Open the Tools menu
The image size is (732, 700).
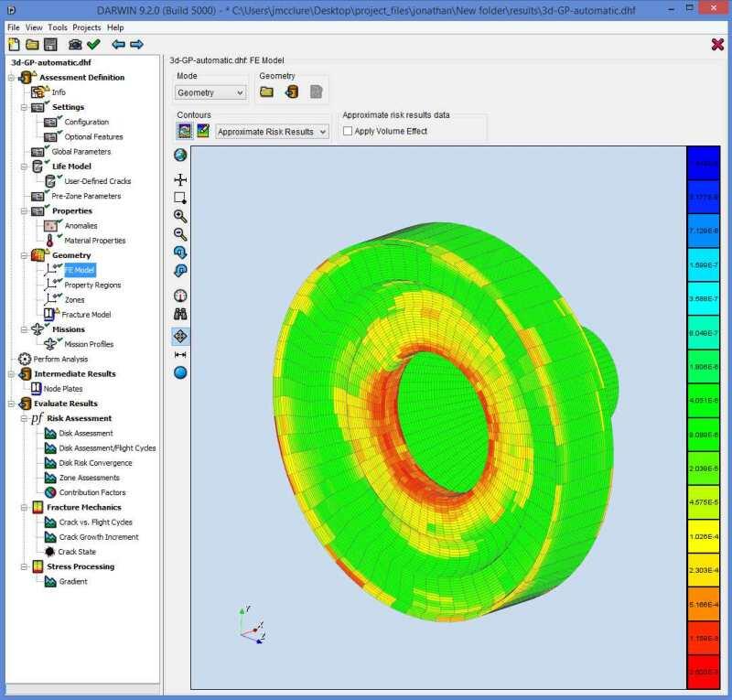(x=58, y=27)
